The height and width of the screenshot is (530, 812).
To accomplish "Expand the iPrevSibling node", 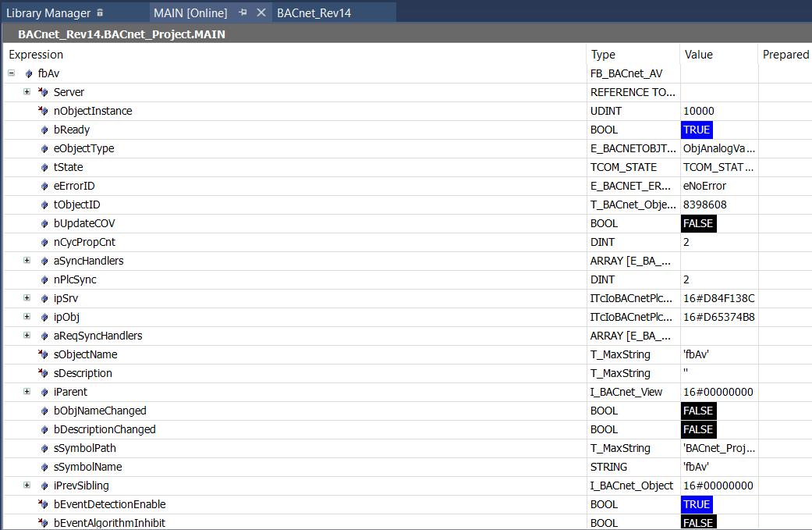I will 27,486.
